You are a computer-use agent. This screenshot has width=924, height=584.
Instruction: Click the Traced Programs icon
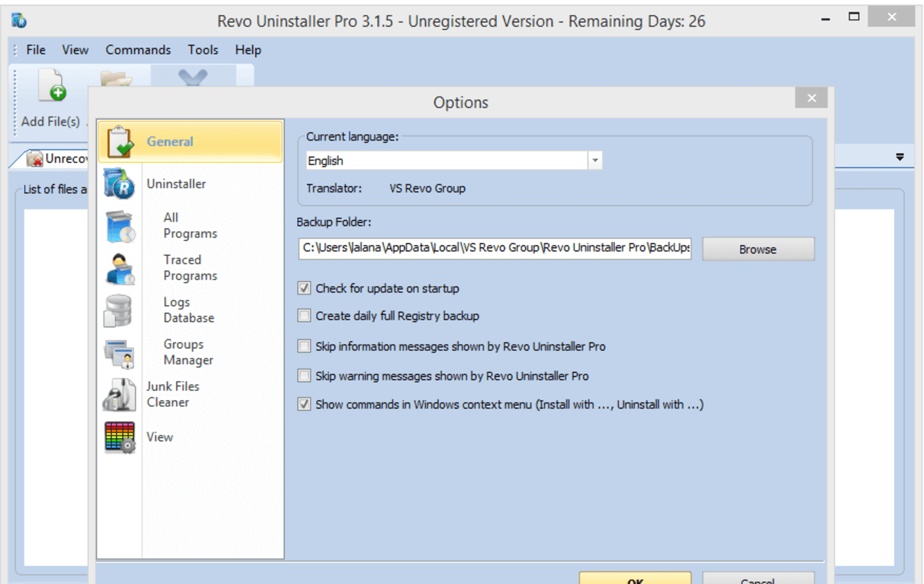pyautogui.click(x=120, y=268)
